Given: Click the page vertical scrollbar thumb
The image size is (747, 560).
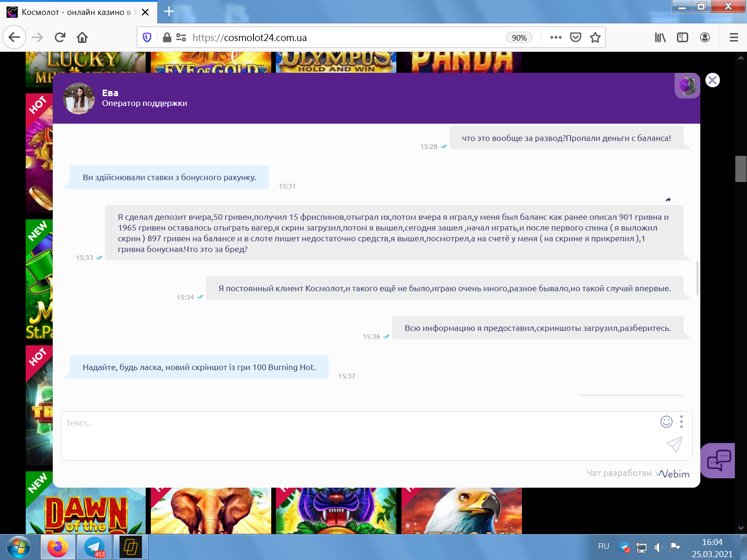Looking at the screenshot, I should pos(741,168).
